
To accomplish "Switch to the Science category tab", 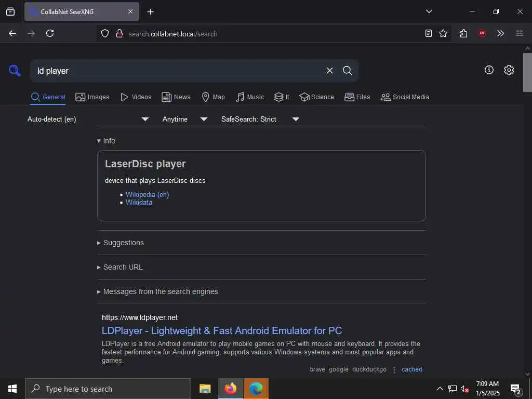I will 316,97.
